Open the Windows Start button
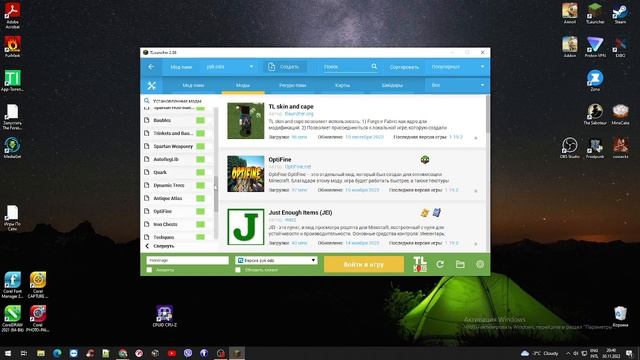640x360 pixels. point(8,353)
